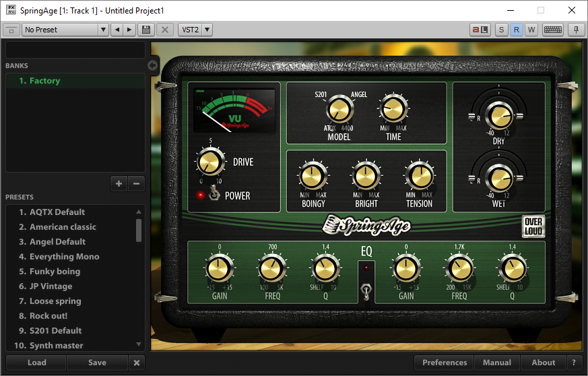
Task: Click the VST2 format button
Action: [190, 30]
